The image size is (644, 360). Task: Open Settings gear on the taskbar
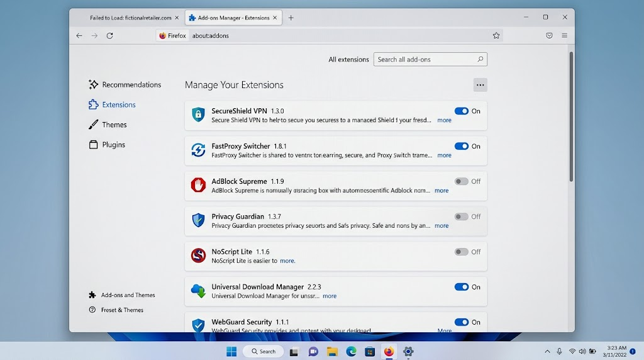pos(408,351)
